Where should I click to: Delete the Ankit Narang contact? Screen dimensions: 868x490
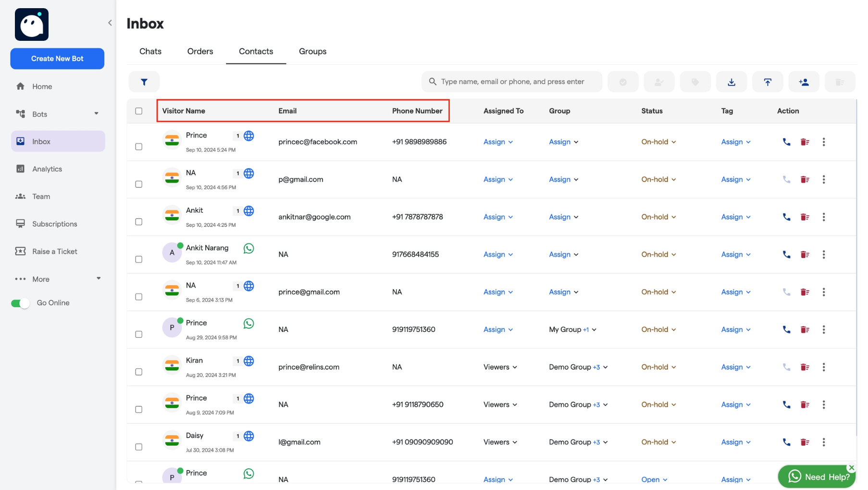805,254
